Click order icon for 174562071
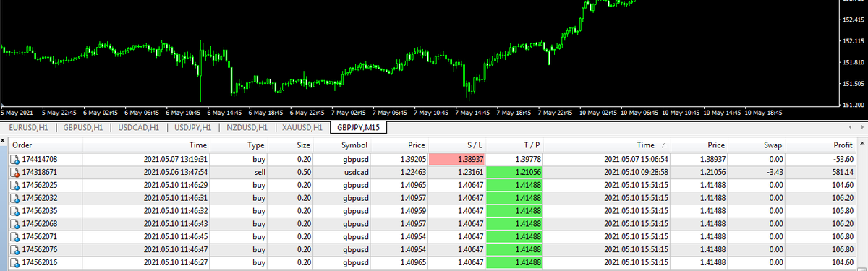This screenshot has height=271, width=868. pos(15,236)
